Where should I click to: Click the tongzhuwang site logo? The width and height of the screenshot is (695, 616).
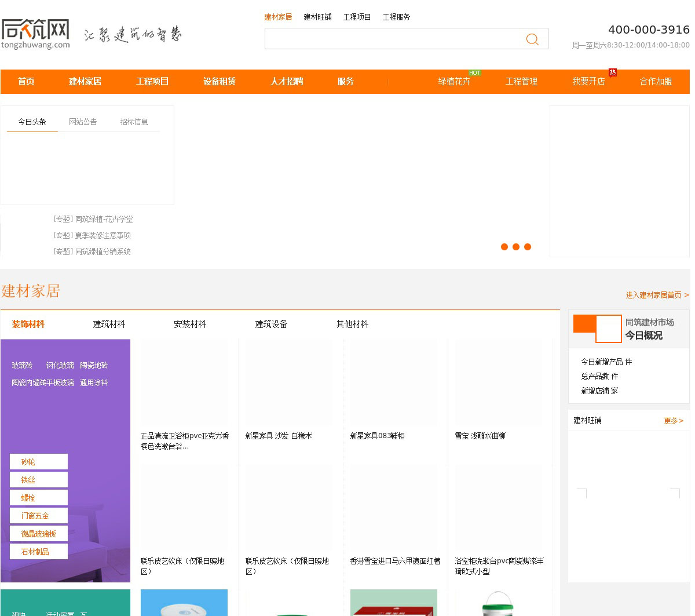(35, 34)
